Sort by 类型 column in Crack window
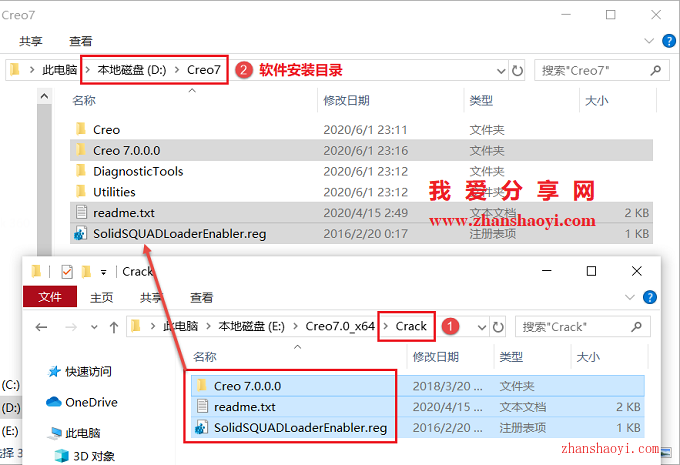This screenshot has height=465, width=680. click(x=511, y=357)
